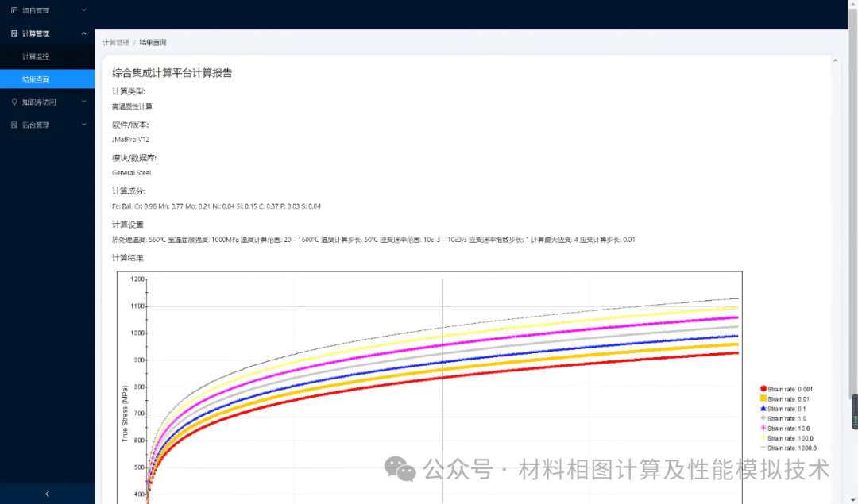Click the magenta star marker for strain rate 10.0
The image size is (858, 504).
pyautogui.click(x=763, y=428)
